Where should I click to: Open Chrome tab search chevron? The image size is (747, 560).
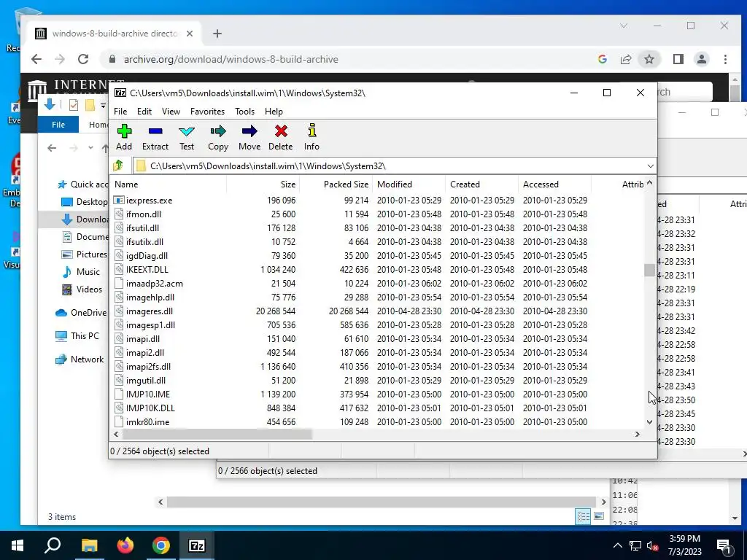pos(624,26)
